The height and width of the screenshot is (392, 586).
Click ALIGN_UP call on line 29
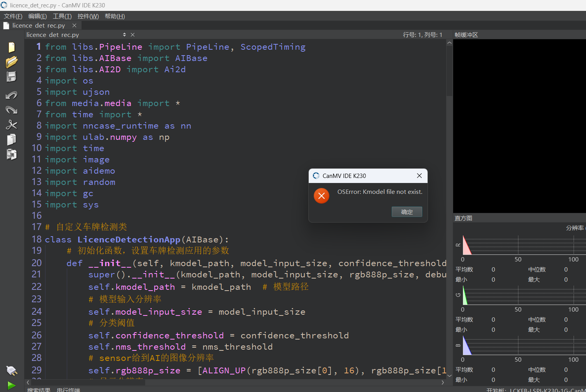click(224, 371)
